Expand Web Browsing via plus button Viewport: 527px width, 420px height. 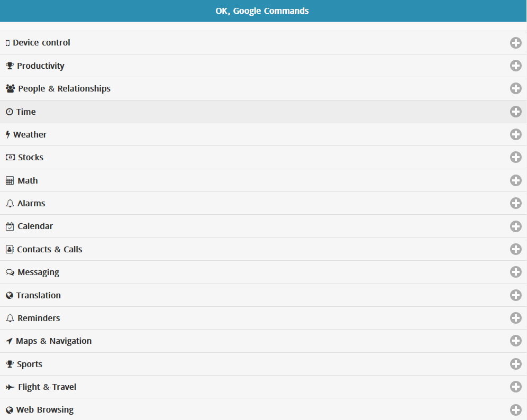point(515,410)
